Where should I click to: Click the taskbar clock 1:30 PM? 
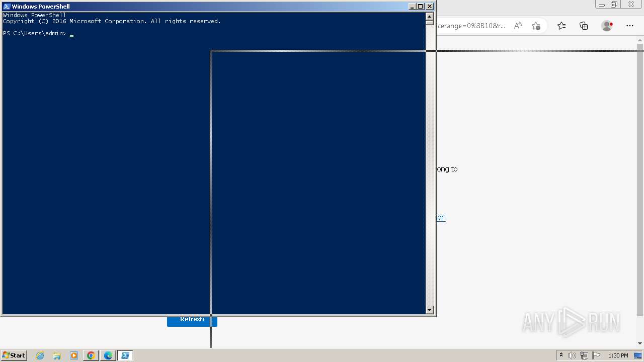point(618,355)
